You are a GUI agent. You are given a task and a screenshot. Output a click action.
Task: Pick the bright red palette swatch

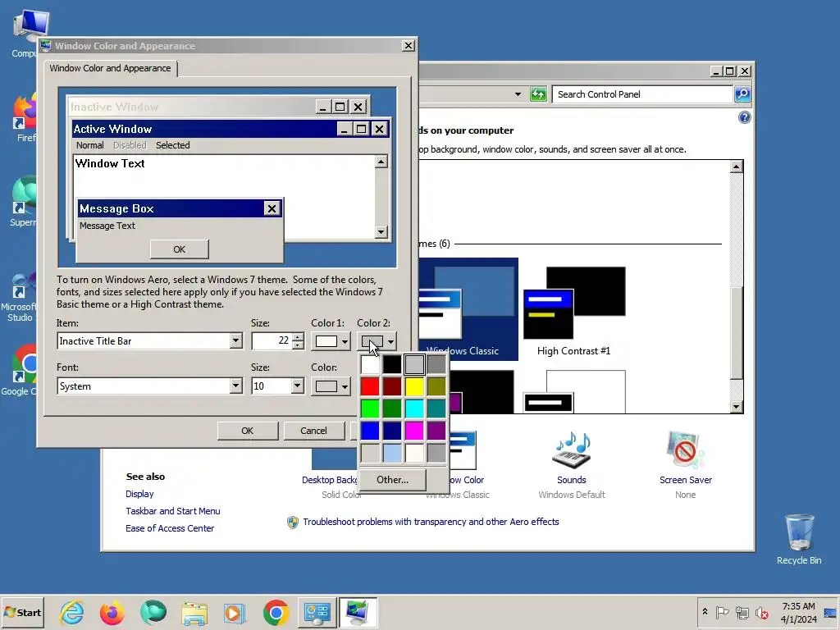[370, 386]
